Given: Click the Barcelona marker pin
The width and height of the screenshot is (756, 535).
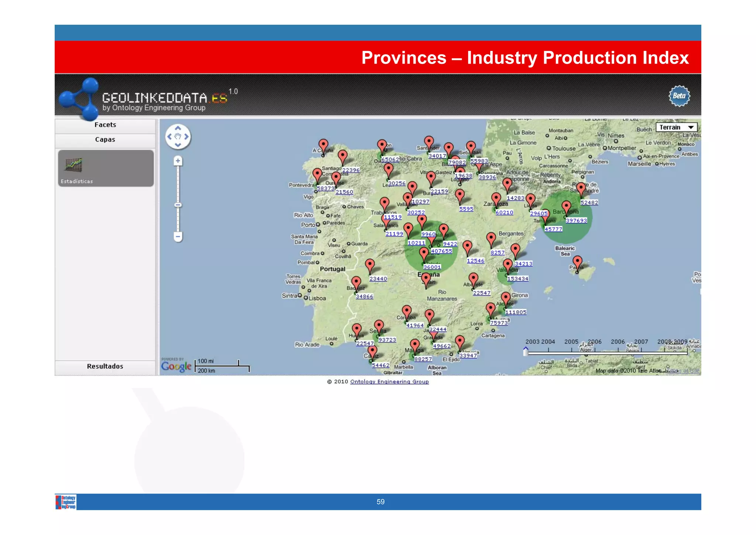Looking at the screenshot, I should (567, 208).
